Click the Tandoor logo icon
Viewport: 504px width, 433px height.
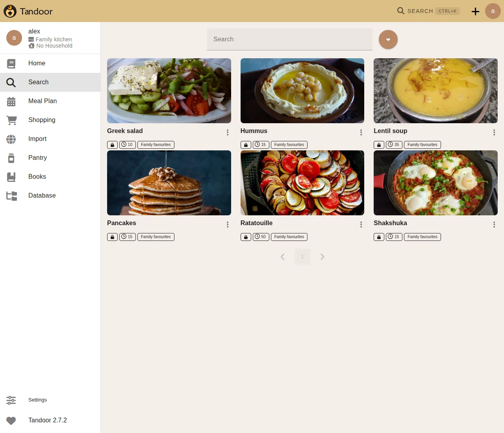point(10,11)
